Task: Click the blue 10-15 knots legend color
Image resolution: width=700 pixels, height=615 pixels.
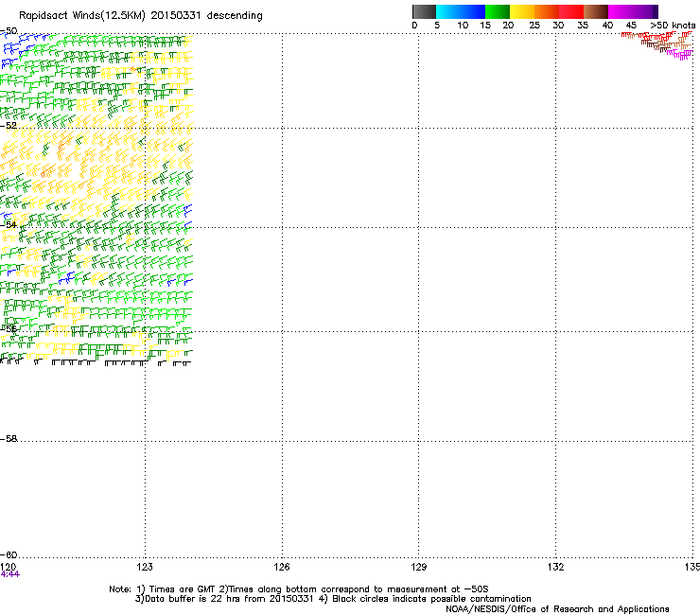Action: [x=473, y=11]
